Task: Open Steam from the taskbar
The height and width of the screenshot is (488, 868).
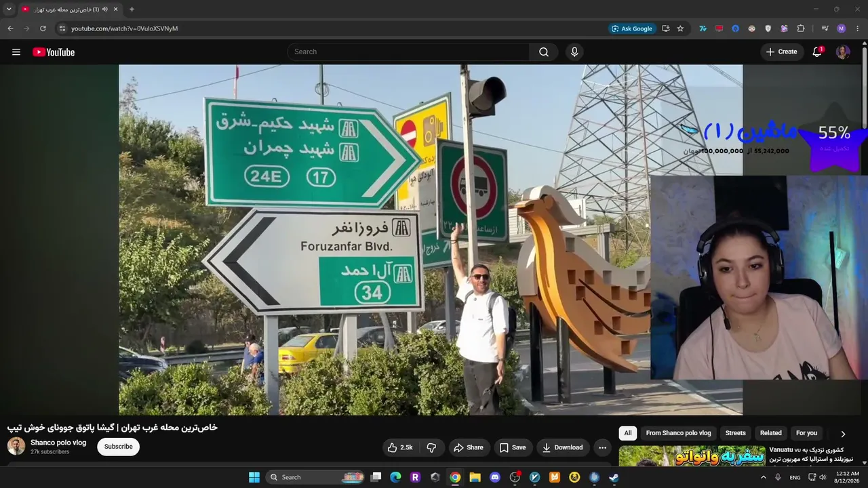Action: tap(614, 477)
